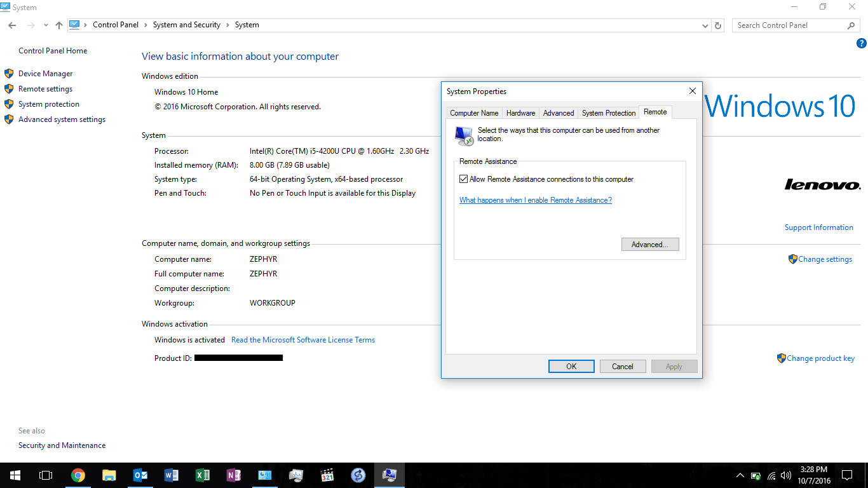Image resolution: width=868 pixels, height=488 pixels.
Task: Open OneNote from taskbar
Action: [234, 475]
